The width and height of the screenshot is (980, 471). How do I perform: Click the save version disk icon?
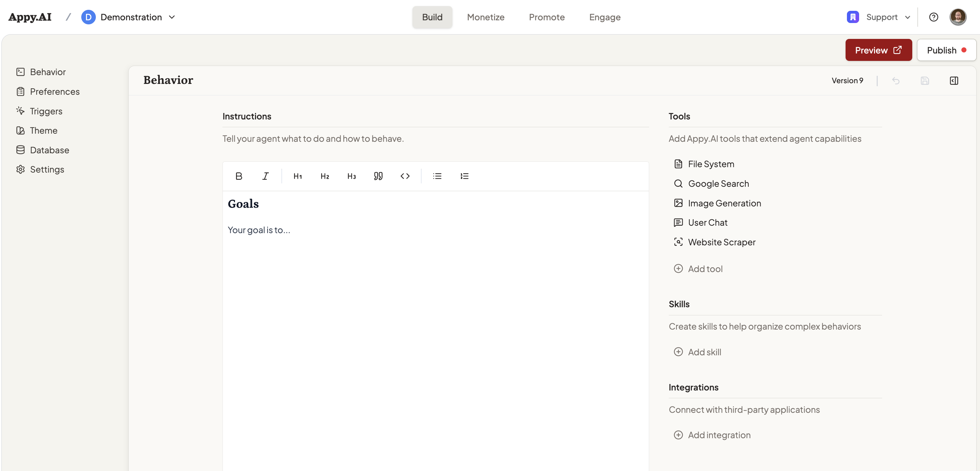[924, 81]
